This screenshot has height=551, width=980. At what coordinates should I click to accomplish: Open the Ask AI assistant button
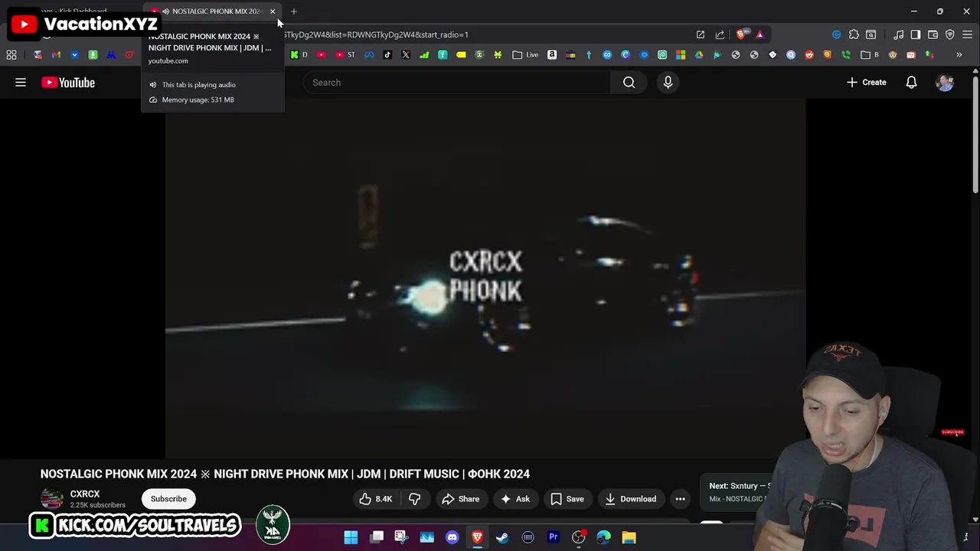(x=515, y=499)
